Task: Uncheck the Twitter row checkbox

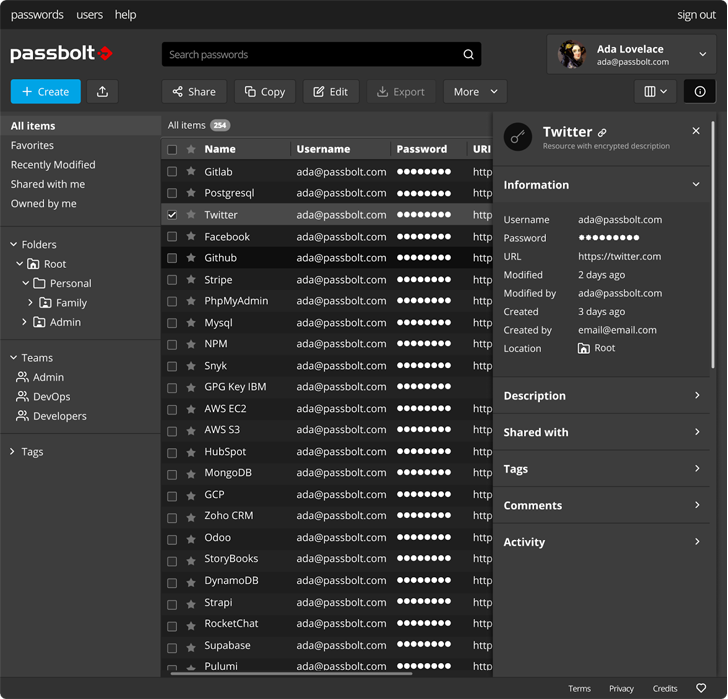Action: click(x=172, y=215)
